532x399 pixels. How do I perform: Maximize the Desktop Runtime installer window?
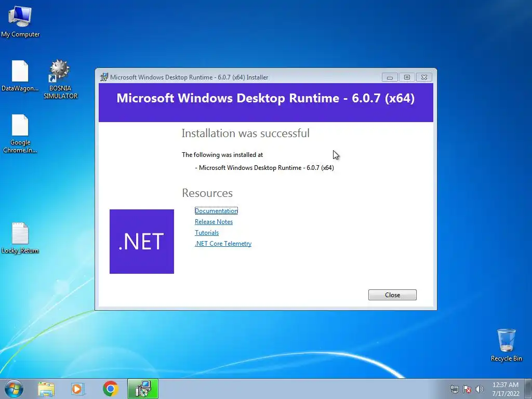click(407, 77)
